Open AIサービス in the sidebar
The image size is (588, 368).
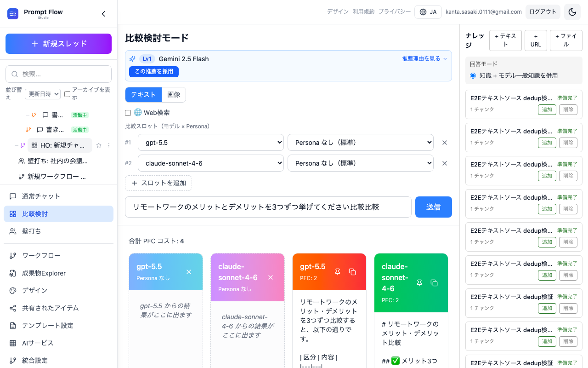click(x=58, y=343)
